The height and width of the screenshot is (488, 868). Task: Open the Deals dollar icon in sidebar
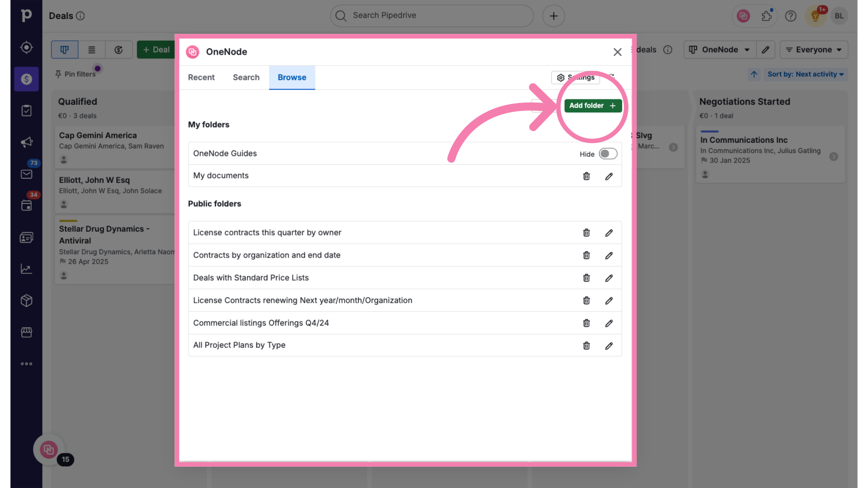[26, 79]
